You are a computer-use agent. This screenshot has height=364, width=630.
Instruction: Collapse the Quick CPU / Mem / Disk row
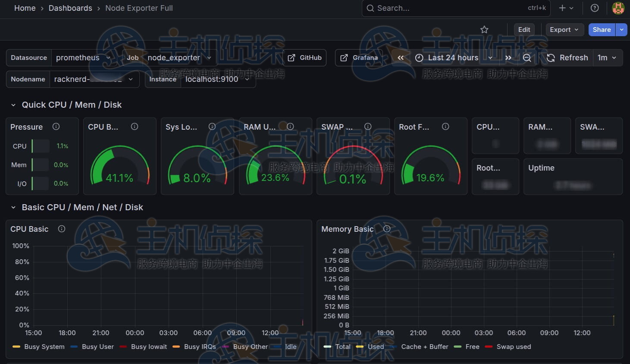(13, 105)
